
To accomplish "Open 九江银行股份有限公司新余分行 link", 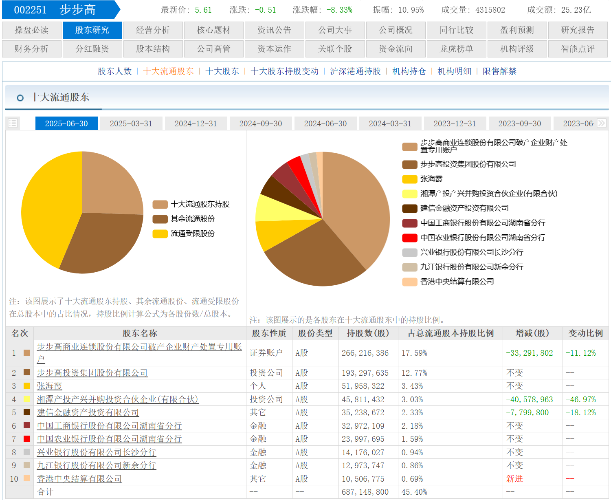I will tap(97, 465).
